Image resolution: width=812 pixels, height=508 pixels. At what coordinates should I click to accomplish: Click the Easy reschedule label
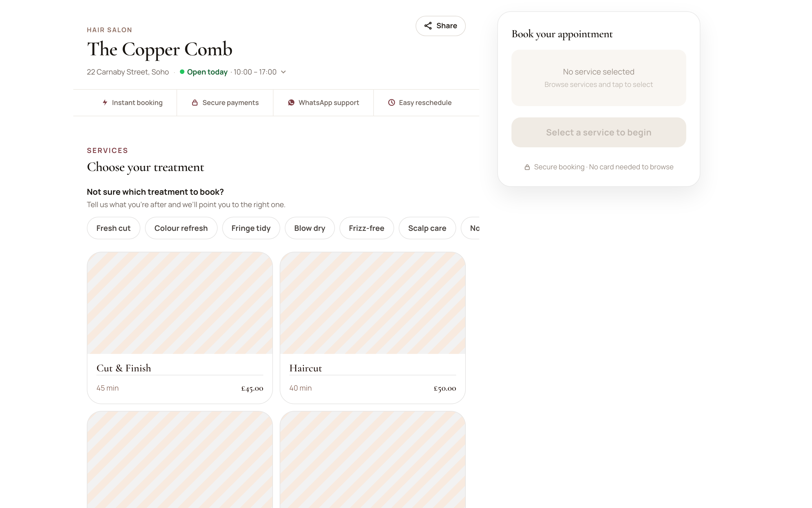(425, 102)
